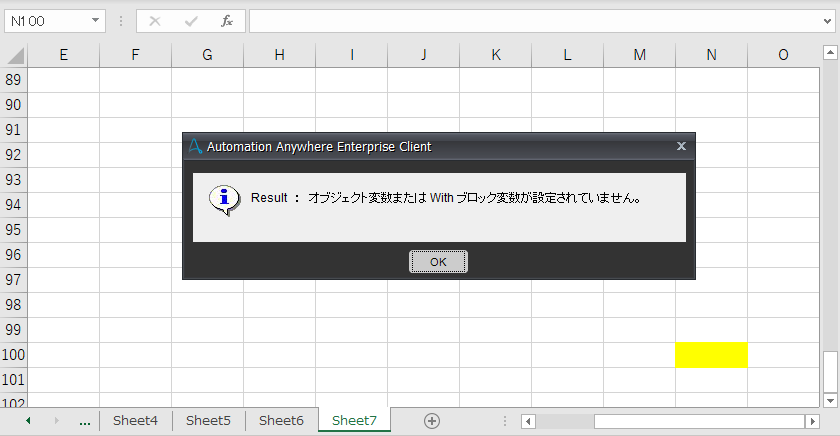The height and width of the screenshot is (436, 840).
Task: Switch to Sheet5 tab
Action: [x=208, y=420]
